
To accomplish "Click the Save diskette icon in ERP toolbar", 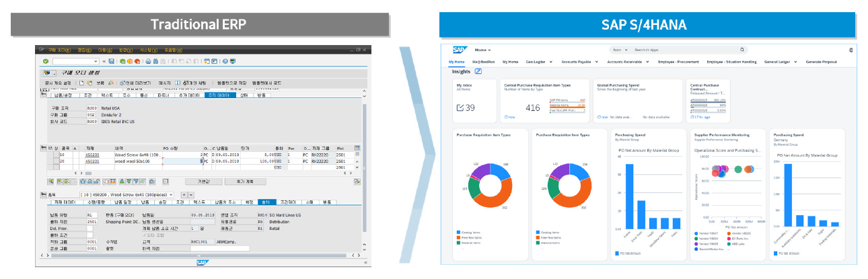I will click(112, 61).
